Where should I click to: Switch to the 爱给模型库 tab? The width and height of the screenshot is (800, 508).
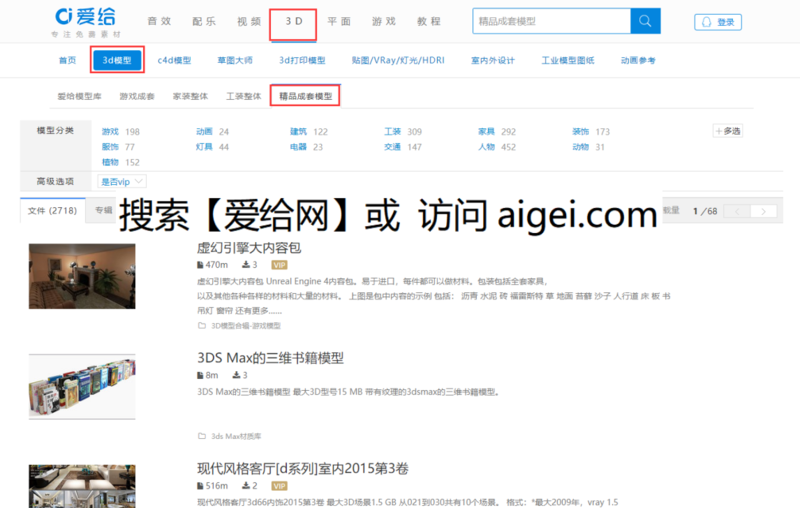[x=79, y=96]
